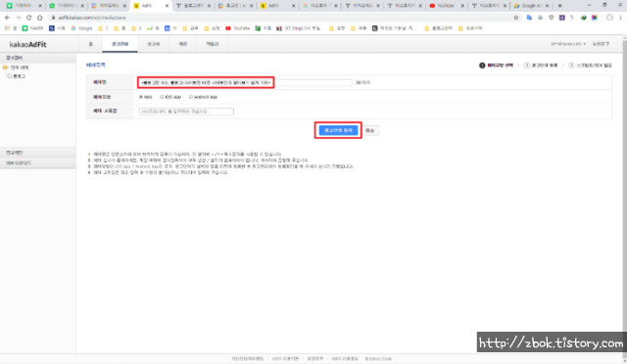The width and height of the screenshot is (627, 364).
Task: Open the browser home page icon
Action: [39, 18]
